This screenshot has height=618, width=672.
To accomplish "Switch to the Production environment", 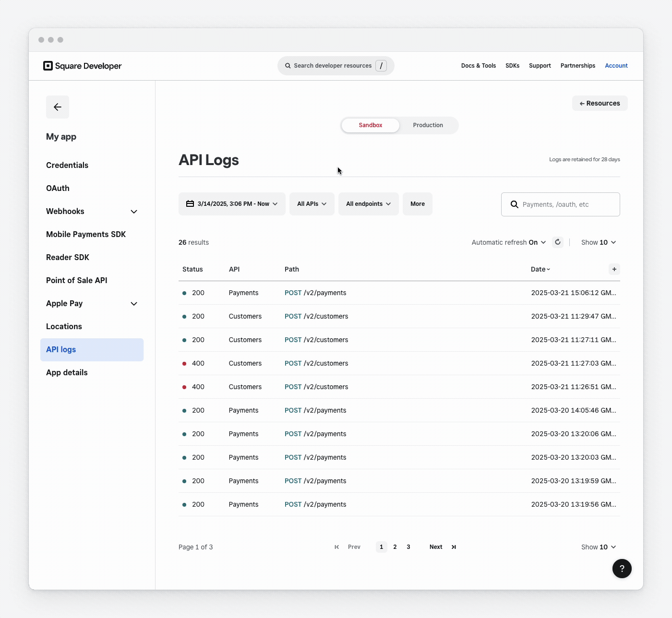I will (x=428, y=125).
